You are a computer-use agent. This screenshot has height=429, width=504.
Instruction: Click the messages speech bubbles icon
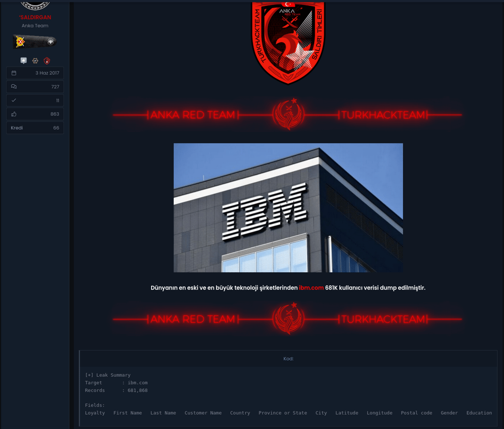click(x=14, y=87)
